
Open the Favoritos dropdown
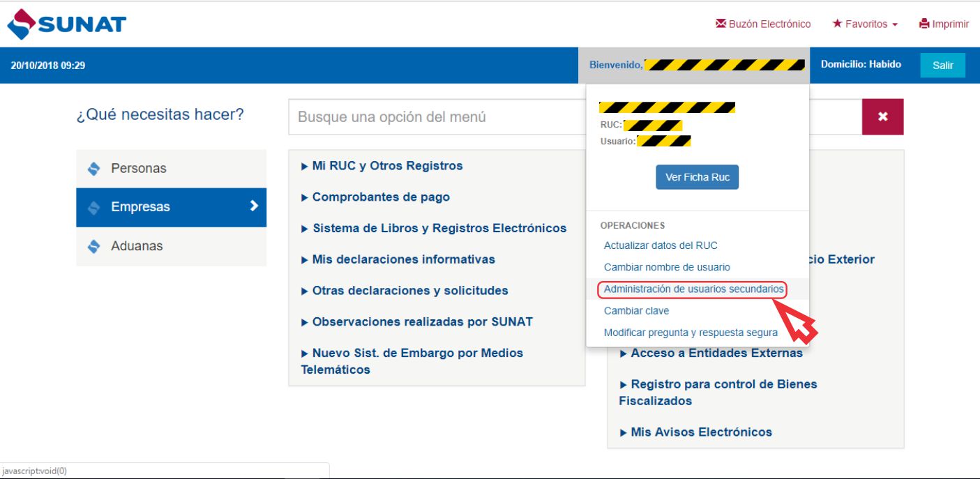click(865, 24)
